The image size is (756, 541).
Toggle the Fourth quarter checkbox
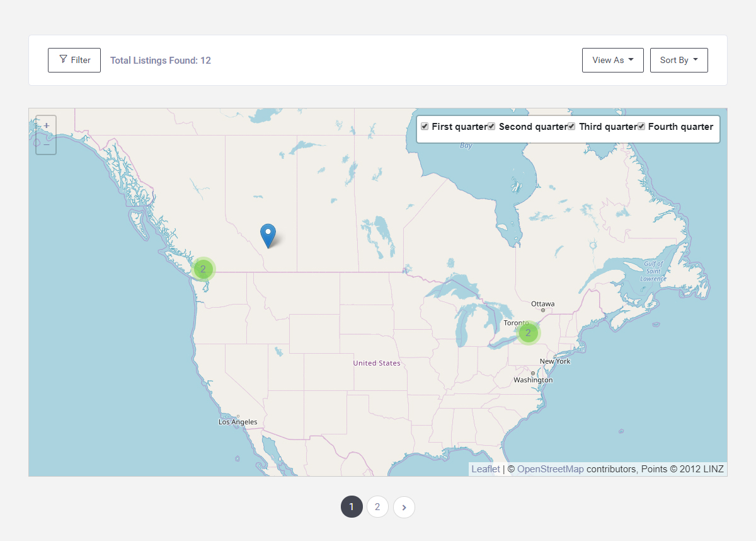641,126
